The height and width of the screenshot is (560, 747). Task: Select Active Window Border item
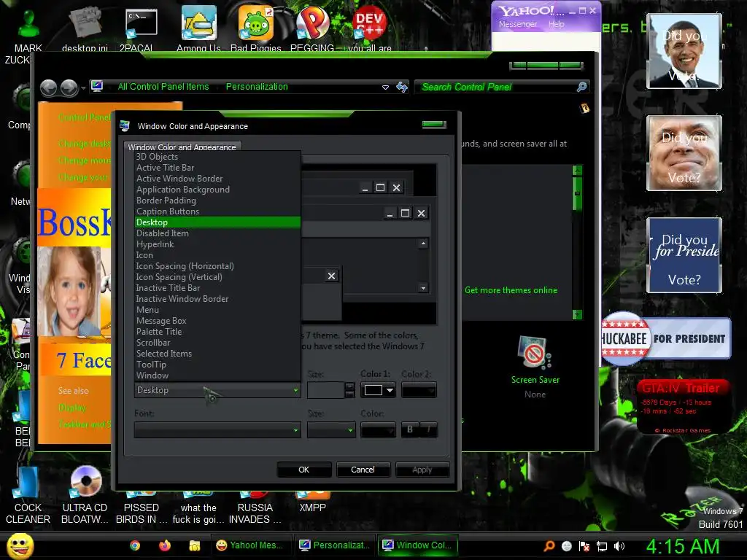click(x=217, y=179)
